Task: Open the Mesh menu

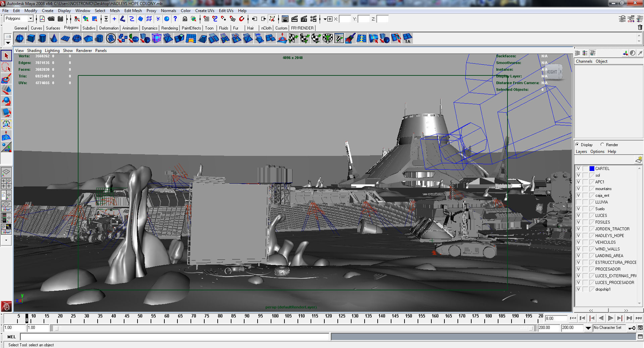Action: (x=115, y=11)
